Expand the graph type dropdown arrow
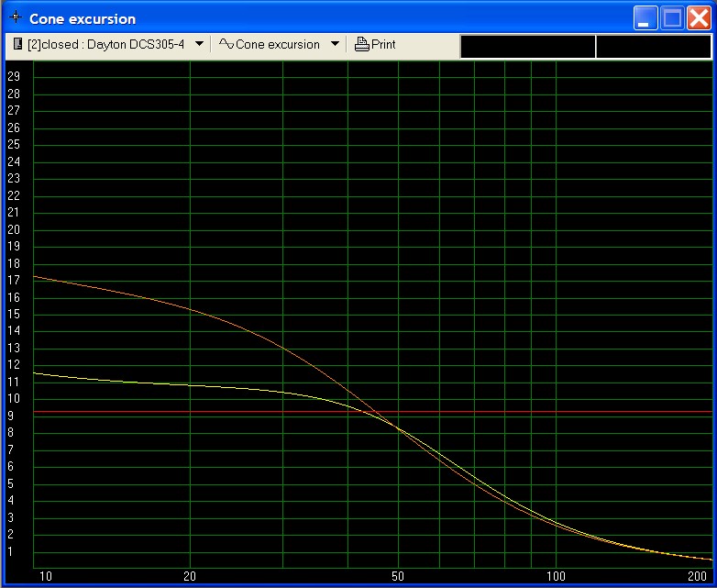717x588 pixels. pyautogui.click(x=335, y=44)
